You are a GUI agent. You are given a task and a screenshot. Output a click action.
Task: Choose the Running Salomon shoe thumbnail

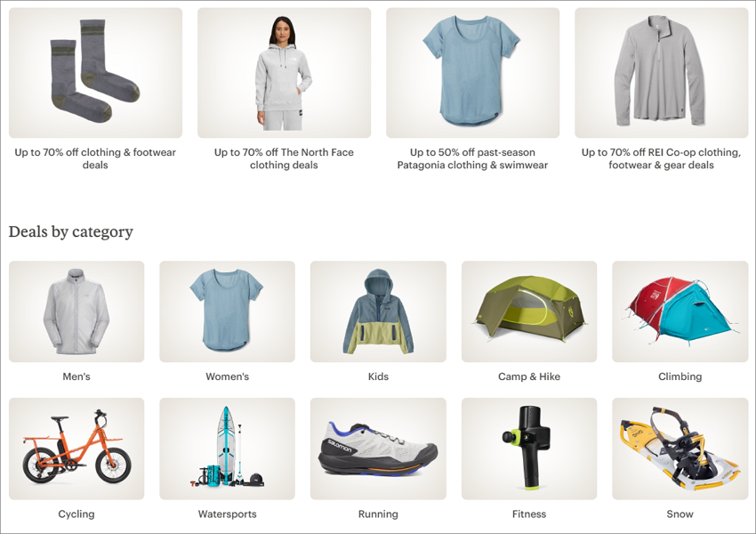click(378, 449)
